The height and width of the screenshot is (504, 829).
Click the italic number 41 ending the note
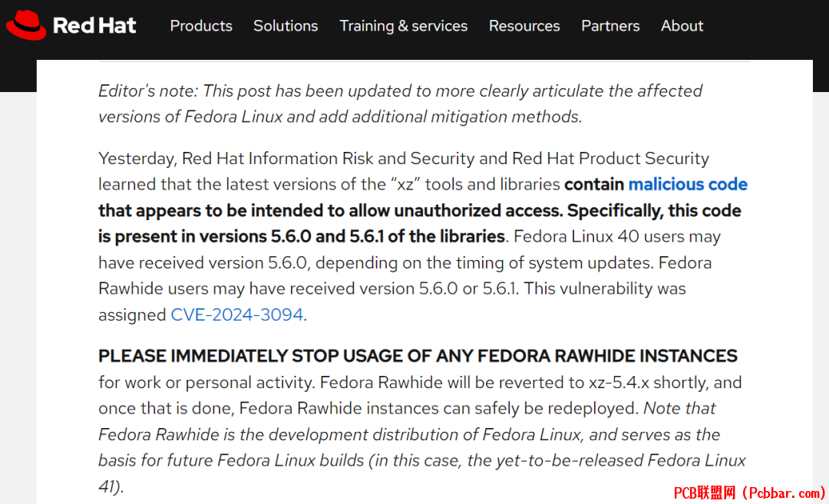point(107,486)
